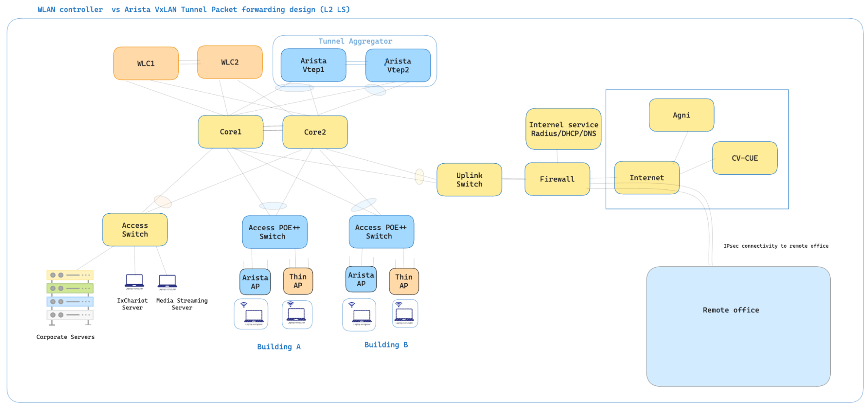Enable the Arista Vtep1 node

[x=313, y=65]
